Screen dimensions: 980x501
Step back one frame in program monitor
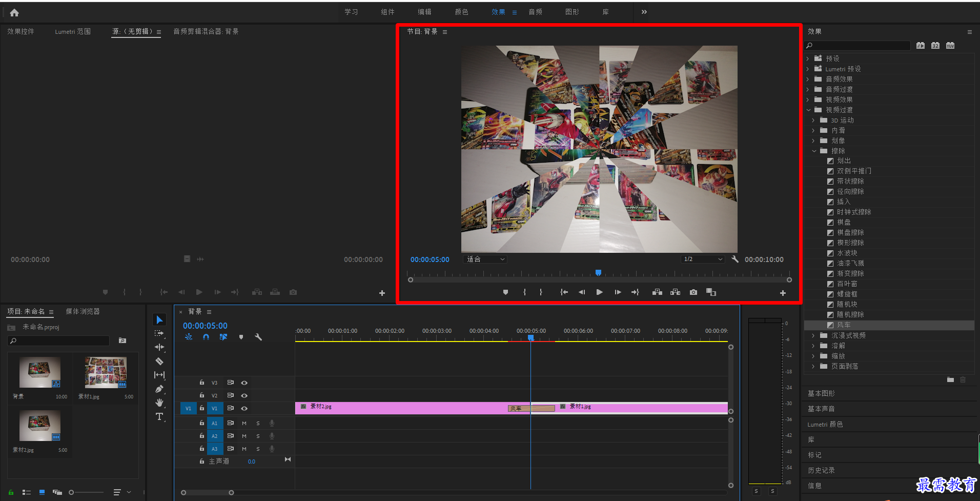pyautogui.click(x=582, y=292)
